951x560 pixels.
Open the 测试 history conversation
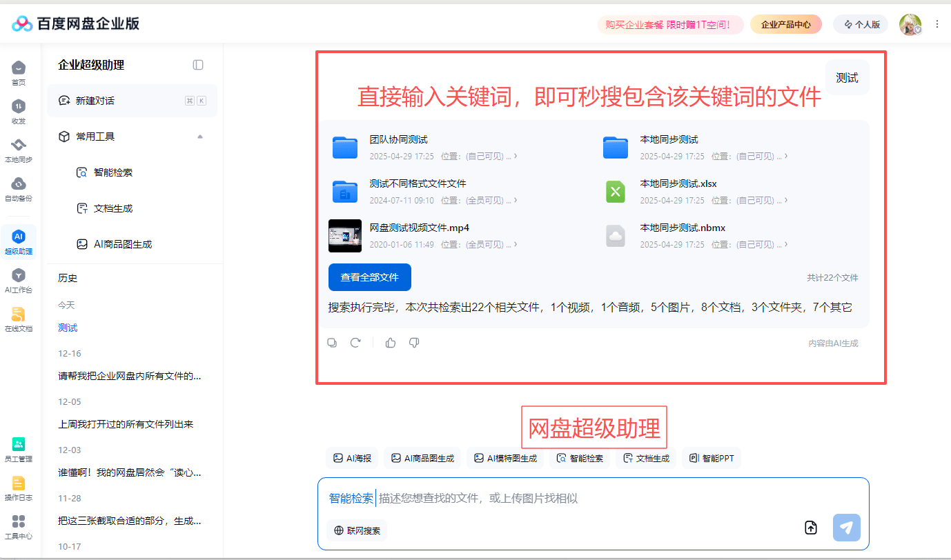(x=68, y=328)
